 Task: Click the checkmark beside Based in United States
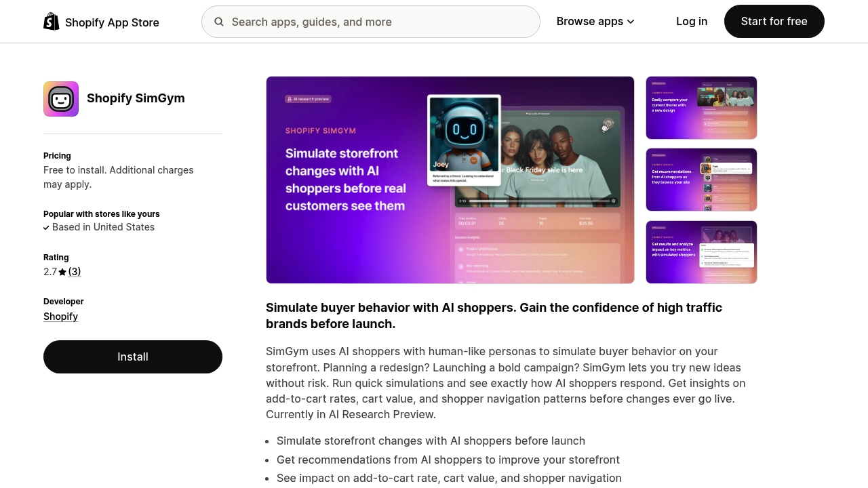(x=46, y=227)
